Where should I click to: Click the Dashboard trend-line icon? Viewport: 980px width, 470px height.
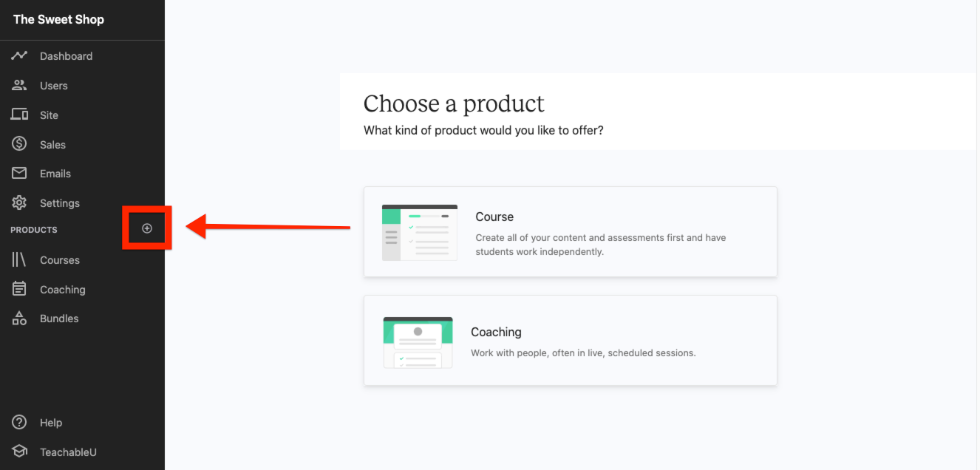(19, 55)
